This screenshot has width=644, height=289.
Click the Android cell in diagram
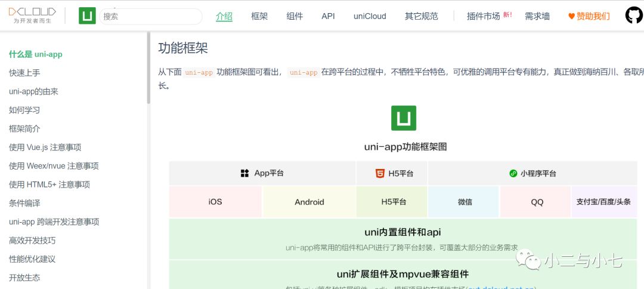click(x=309, y=202)
